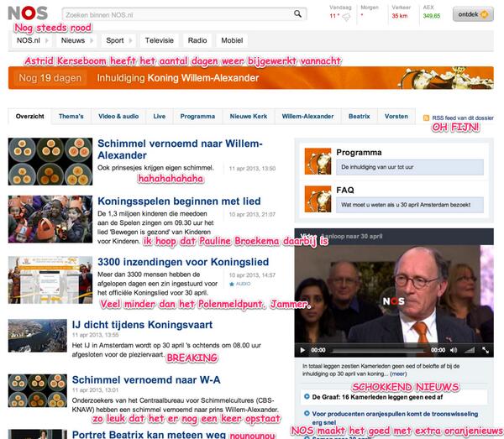Open headline 'Koningsspelen beginnen met lied'
504x439 pixels.
coord(179,201)
